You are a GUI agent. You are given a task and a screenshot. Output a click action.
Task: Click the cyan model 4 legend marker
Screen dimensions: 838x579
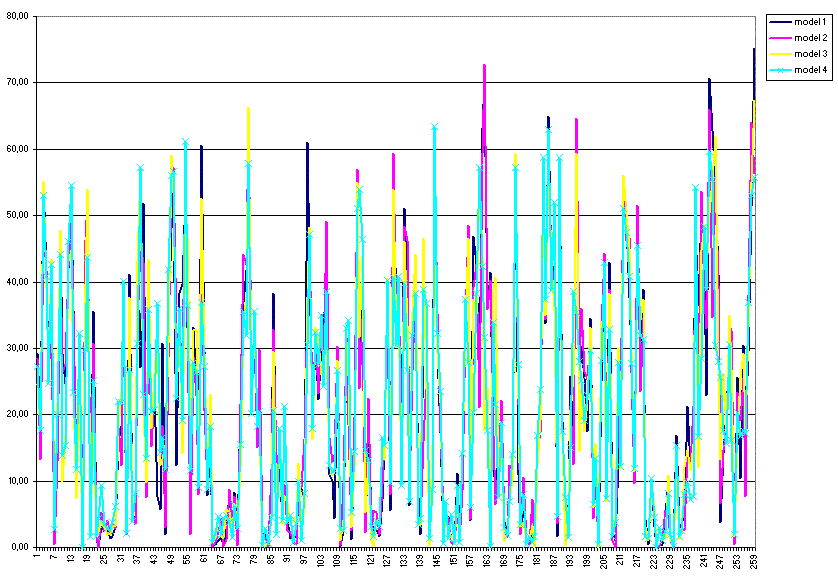click(781, 69)
